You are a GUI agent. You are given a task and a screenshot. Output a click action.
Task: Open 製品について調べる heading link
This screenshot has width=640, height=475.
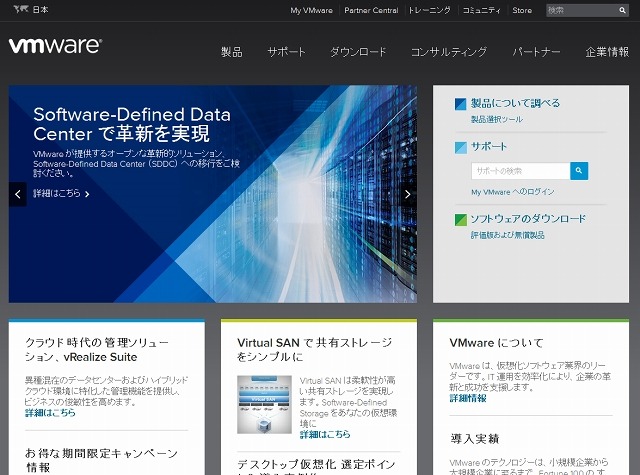pyautogui.click(x=516, y=103)
